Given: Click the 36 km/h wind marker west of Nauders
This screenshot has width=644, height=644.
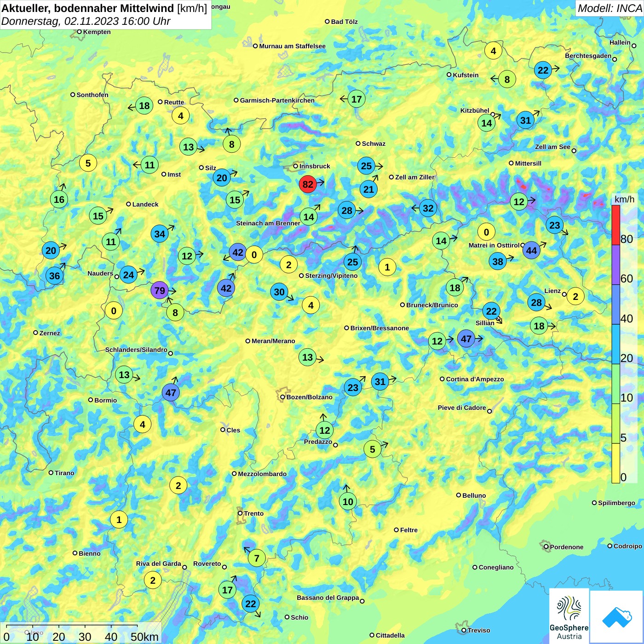Looking at the screenshot, I should [x=54, y=276].
